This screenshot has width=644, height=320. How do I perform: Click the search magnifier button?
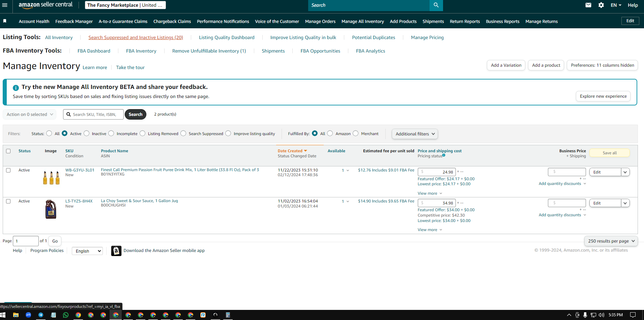(436, 5)
